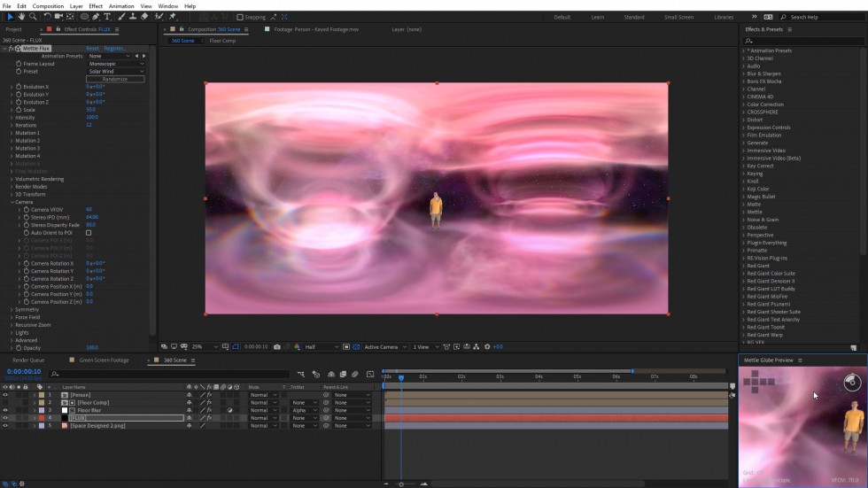Open the Graph Editor in timeline
This screenshot has width=868, height=488.
pyautogui.click(x=370, y=375)
